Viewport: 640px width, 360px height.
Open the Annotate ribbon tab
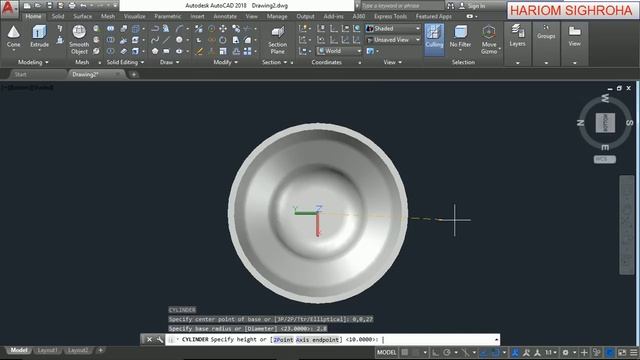[x=225, y=16]
